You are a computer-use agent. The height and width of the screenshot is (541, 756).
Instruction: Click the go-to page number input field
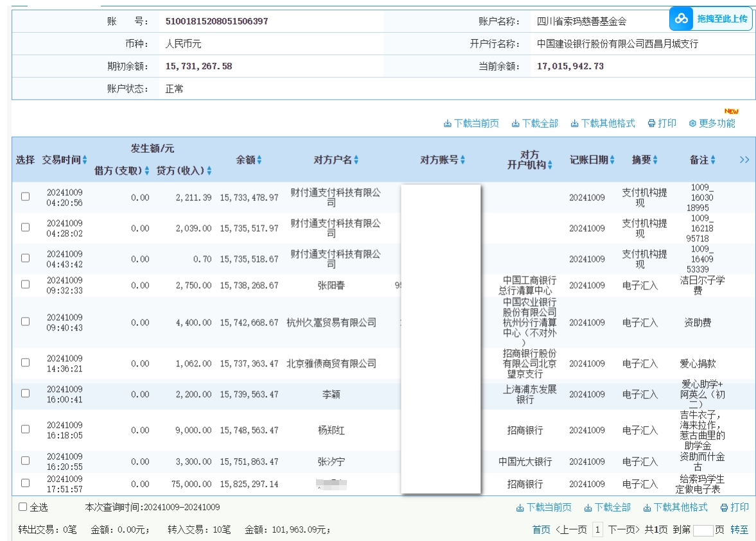[703, 530]
